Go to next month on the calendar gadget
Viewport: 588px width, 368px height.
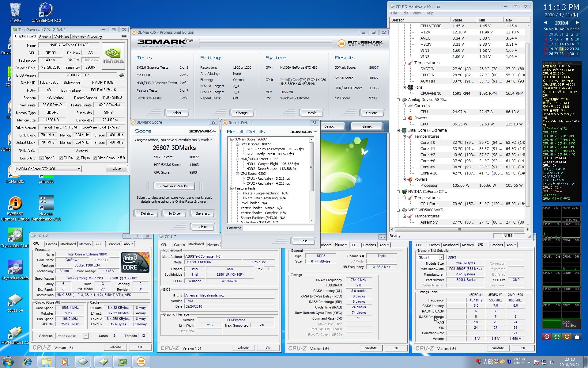[577, 23]
